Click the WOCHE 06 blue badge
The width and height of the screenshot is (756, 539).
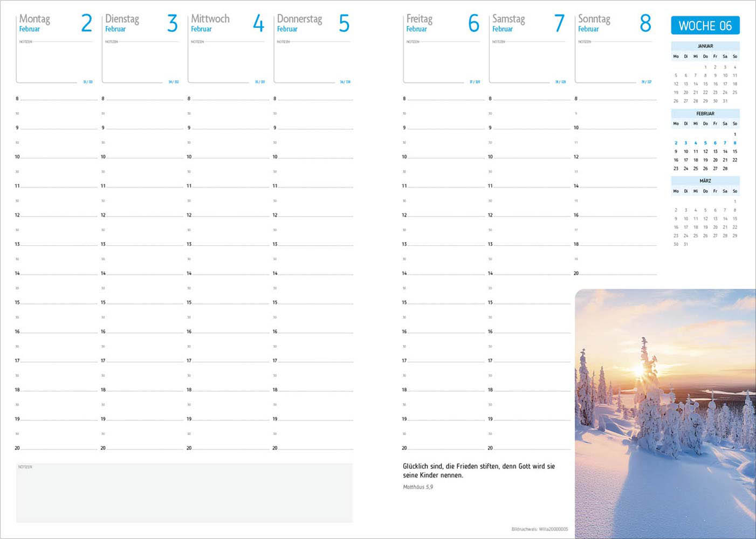tap(705, 25)
